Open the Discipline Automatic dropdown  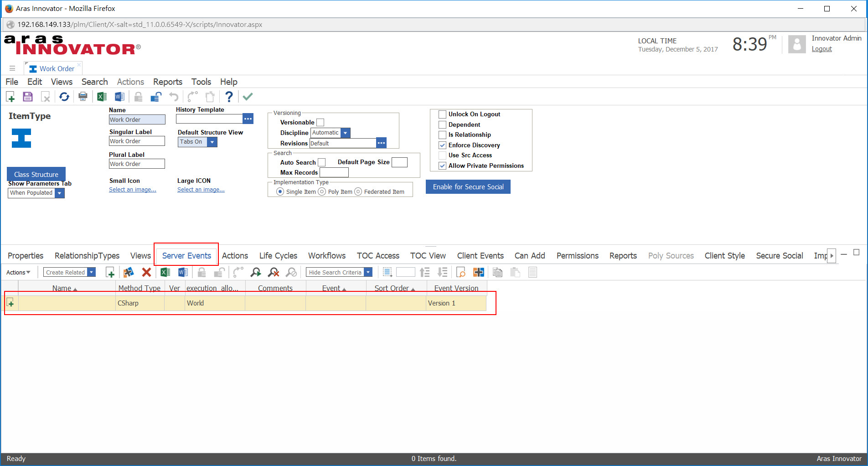(346, 133)
